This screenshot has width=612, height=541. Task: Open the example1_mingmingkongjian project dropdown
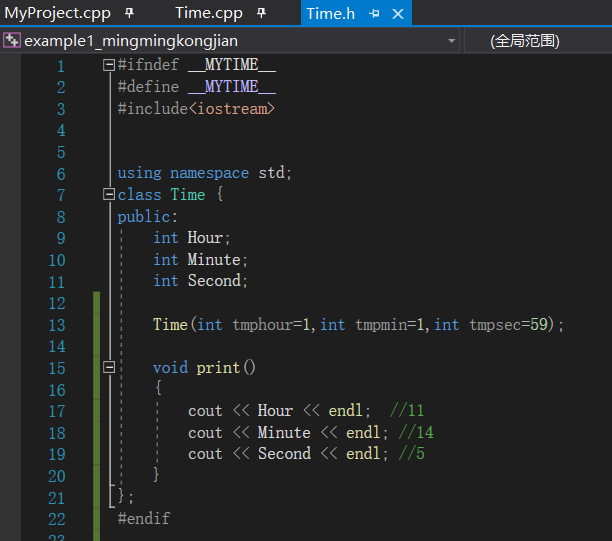452,41
